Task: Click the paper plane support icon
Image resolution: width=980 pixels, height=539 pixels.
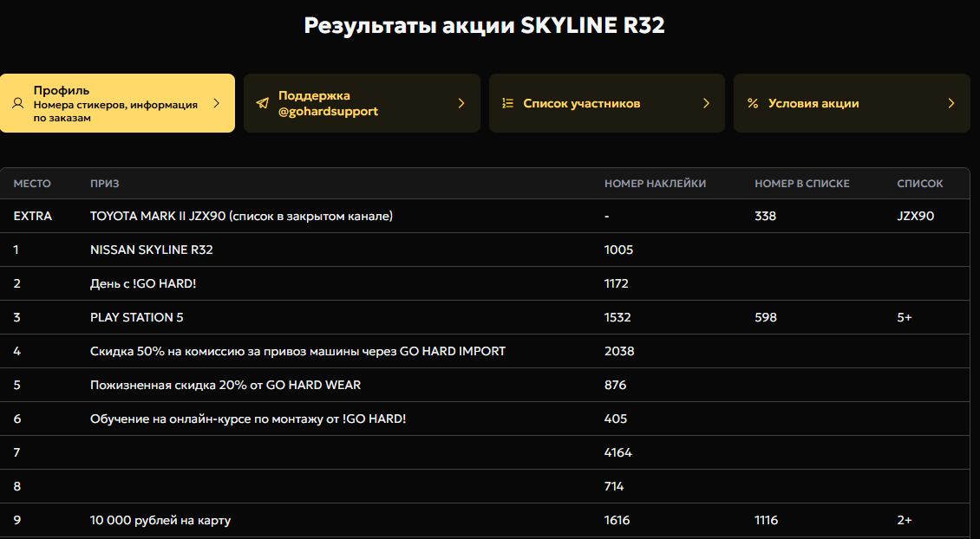Action: (x=262, y=103)
